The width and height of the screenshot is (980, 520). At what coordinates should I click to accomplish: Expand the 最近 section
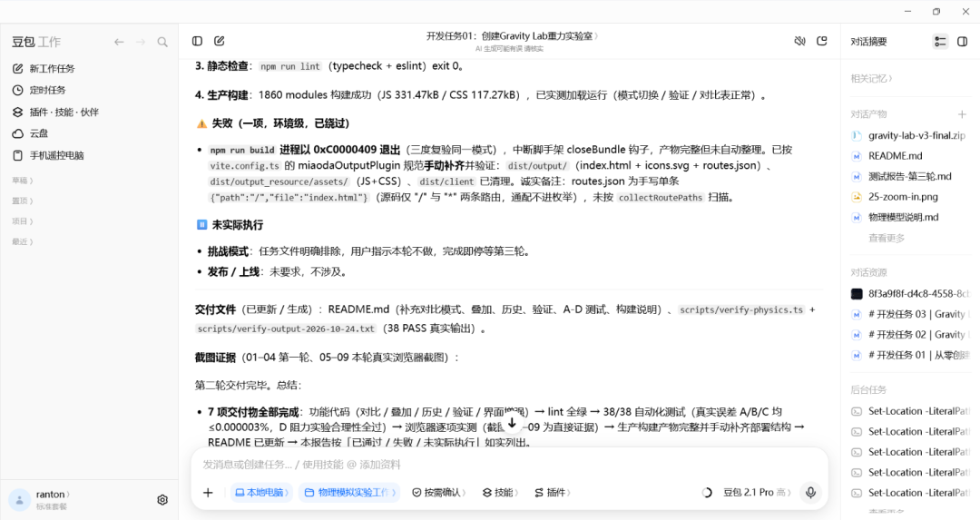pos(23,241)
